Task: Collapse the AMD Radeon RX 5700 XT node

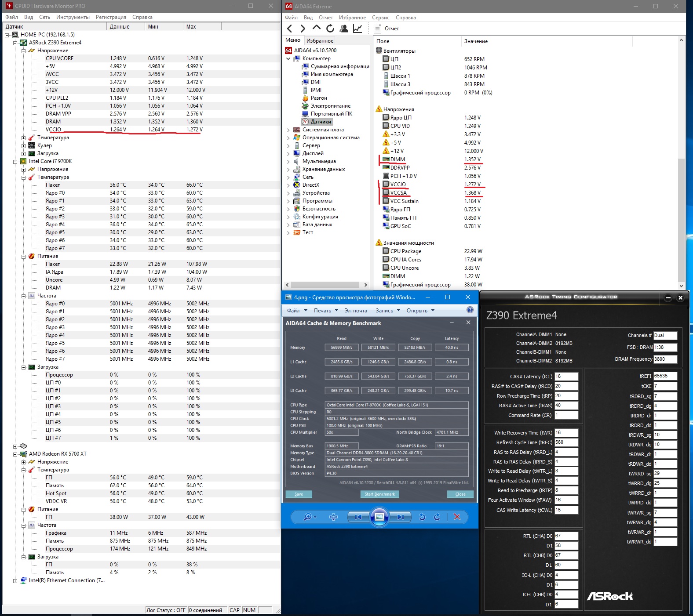Action: point(15,454)
